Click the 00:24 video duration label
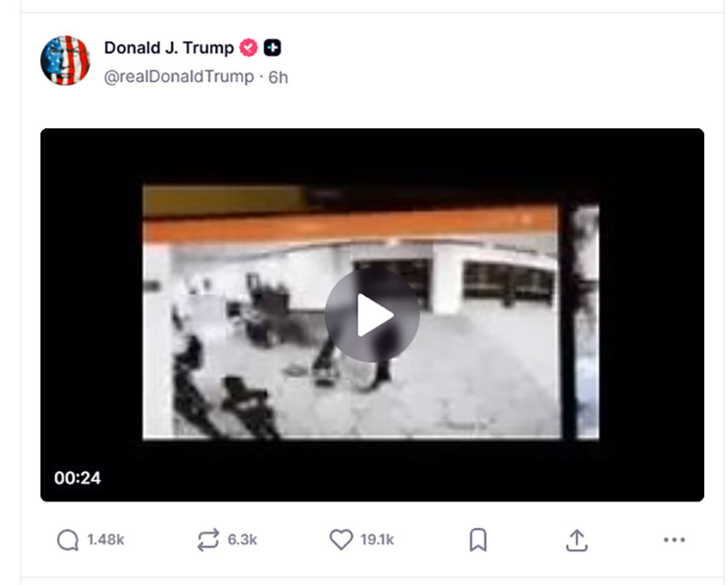The width and height of the screenshot is (728, 585). pyautogui.click(x=77, y=478)
